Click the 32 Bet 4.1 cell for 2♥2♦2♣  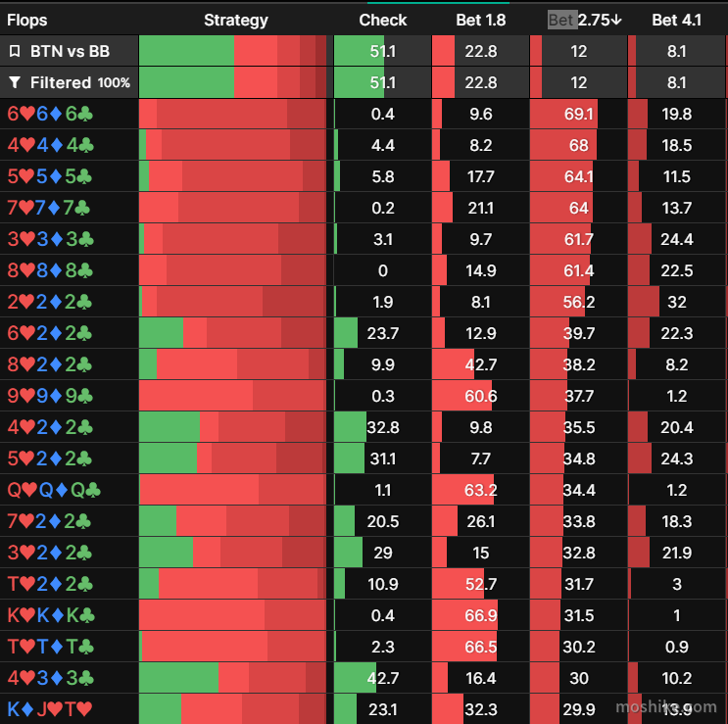point(676,302)
